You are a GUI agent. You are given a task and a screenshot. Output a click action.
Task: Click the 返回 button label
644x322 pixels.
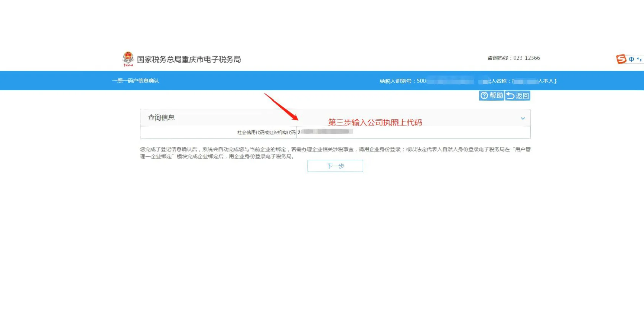click(522, 96)
